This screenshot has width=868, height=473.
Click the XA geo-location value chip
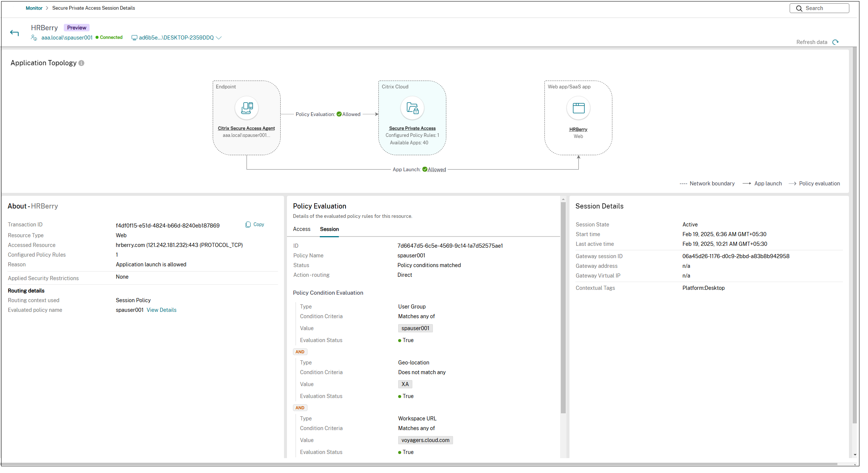click(405, 384)
